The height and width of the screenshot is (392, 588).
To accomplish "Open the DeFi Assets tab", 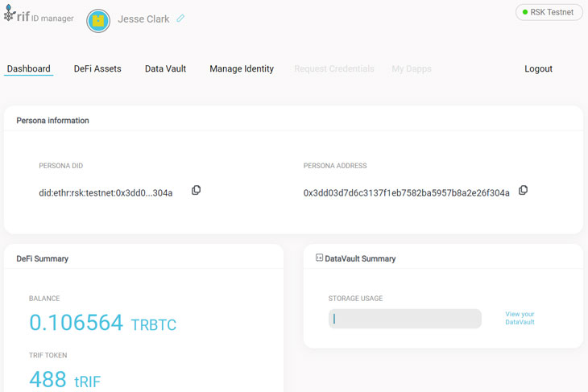I will pos(97,69).
